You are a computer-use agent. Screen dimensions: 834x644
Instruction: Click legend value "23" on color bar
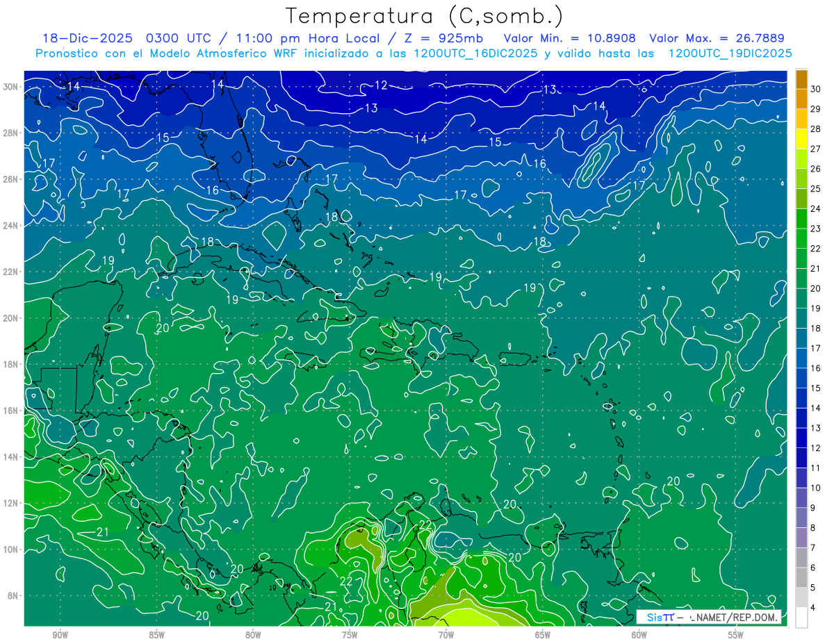coord(816,229)
